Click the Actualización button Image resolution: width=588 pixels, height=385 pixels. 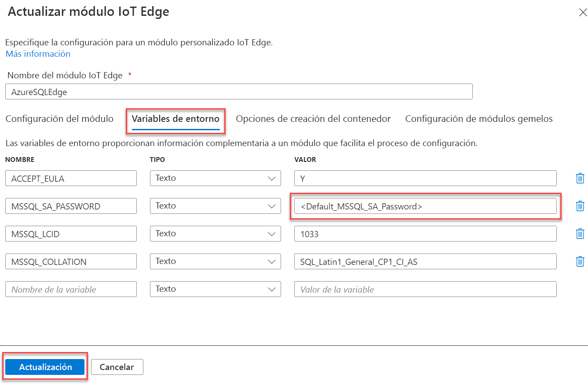(45, 367)
